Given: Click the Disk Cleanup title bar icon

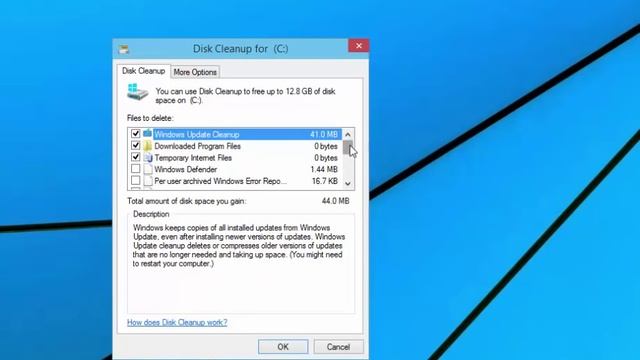Looking at the screenshot, I should (124, 49).
